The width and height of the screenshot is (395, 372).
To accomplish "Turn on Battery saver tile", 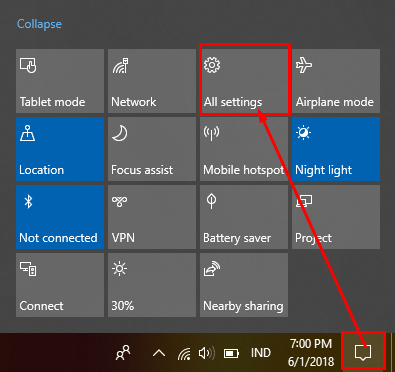I will (244, 217).
